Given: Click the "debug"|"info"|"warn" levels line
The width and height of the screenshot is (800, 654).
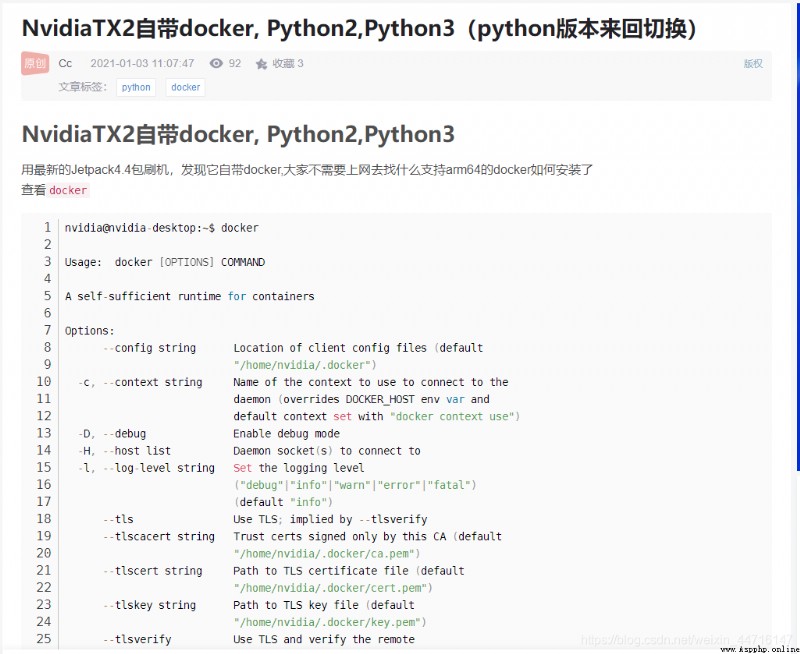Looking at the screenshot, I should [355, 485].
